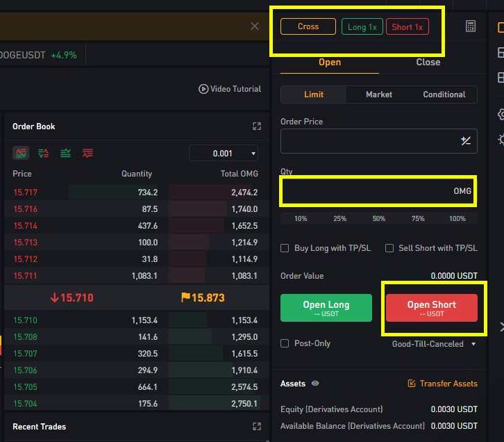Enable the Post-Only checkbox

pos(285,343)
